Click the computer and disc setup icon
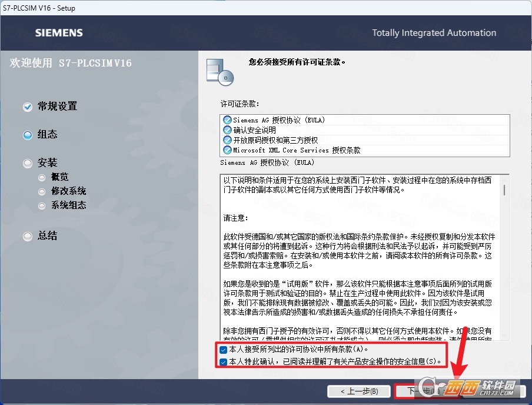Viewport: 532px width, 405px height. pos(220,72)
